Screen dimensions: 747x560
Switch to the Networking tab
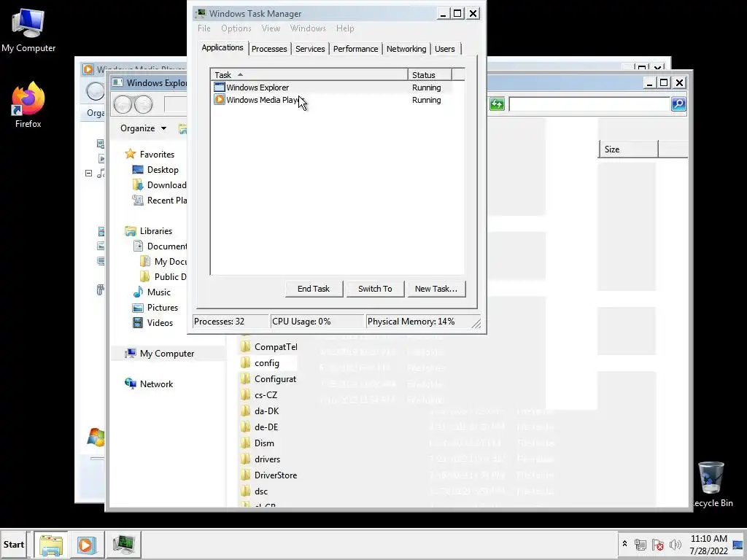coord(406,49)
